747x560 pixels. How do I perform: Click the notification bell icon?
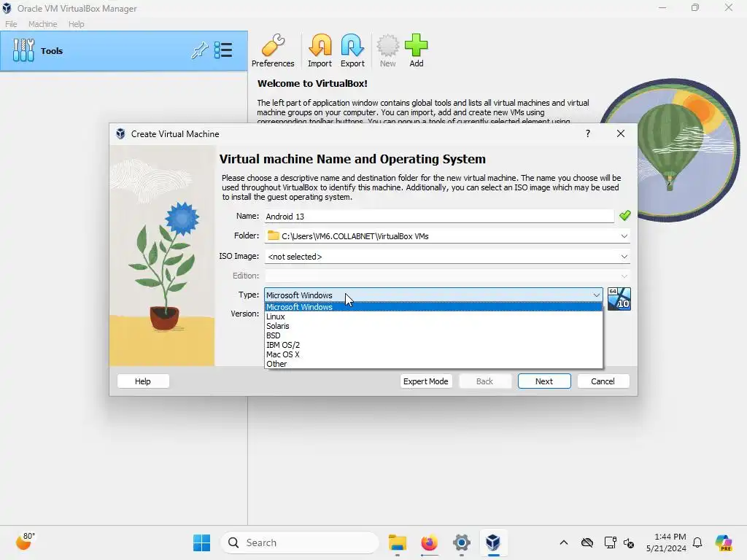(697, 542)
